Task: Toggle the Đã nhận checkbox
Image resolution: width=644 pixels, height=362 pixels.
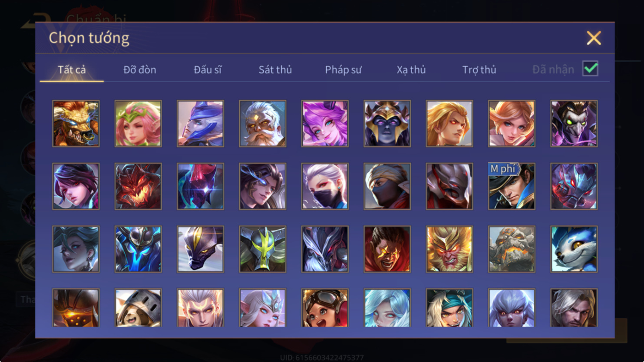Action: (x=590, y=69)
